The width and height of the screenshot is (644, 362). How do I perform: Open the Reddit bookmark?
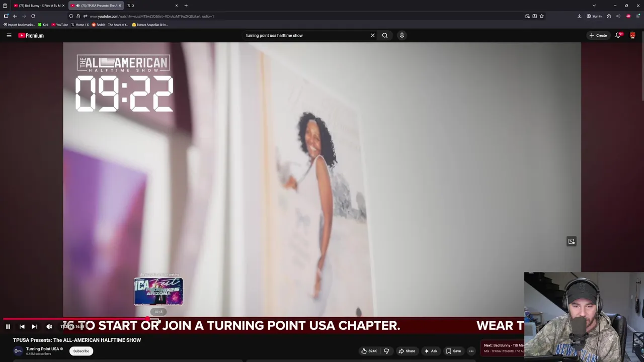click(x=110, y=25)
